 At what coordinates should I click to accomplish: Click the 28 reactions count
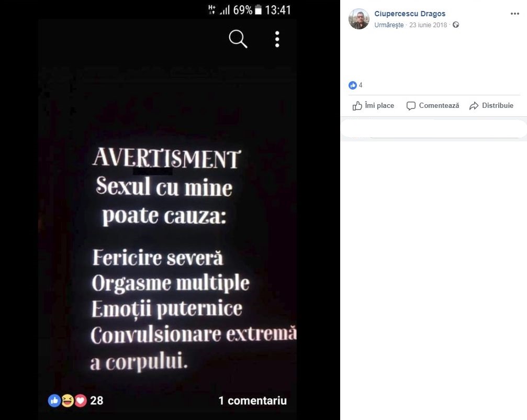[x=96, y=401]
